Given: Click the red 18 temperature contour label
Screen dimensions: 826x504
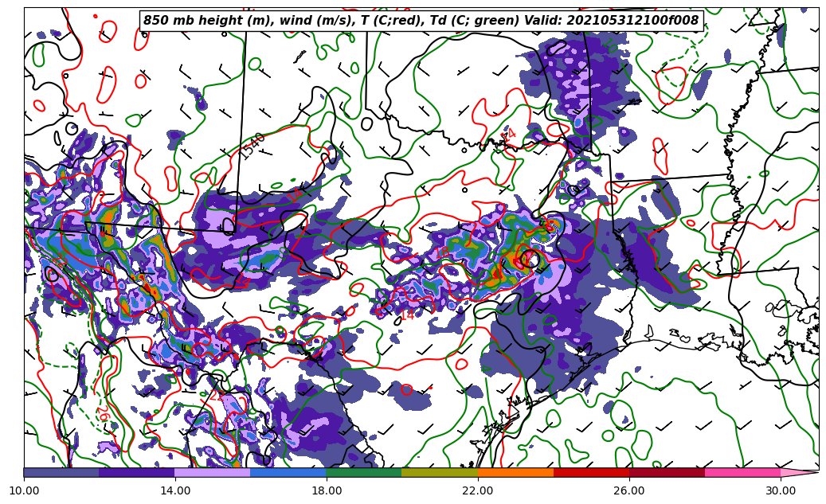Looking at the screenshot, I should tap(441, 253).
